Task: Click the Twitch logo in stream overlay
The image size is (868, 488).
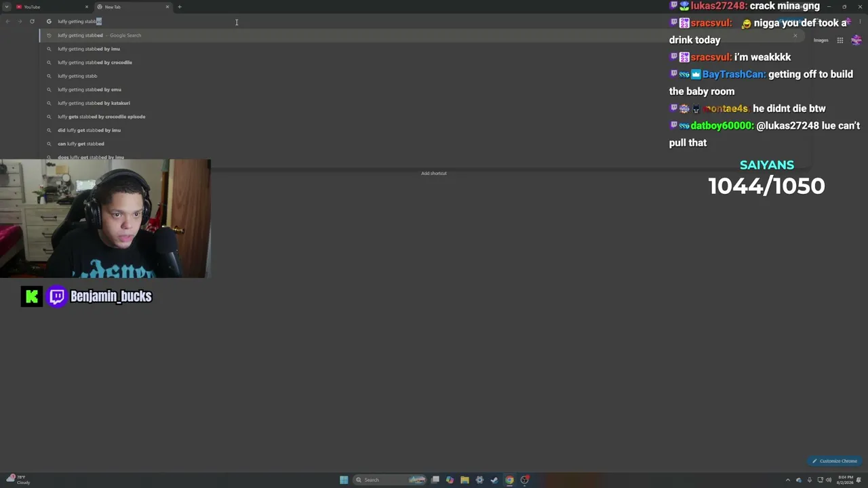Action: tap(57, 296)
